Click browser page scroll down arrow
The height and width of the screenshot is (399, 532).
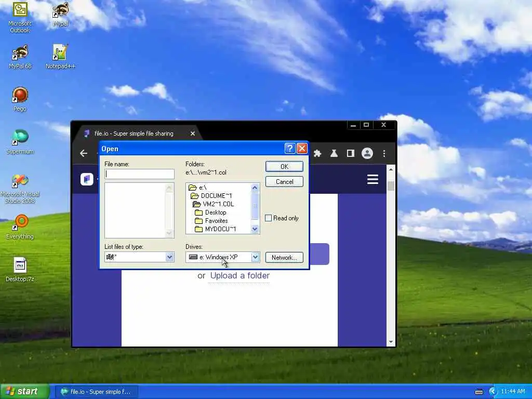[391, 342]
